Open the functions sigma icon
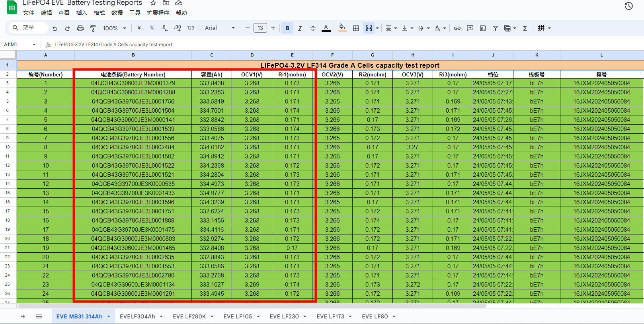 point(525,28)
